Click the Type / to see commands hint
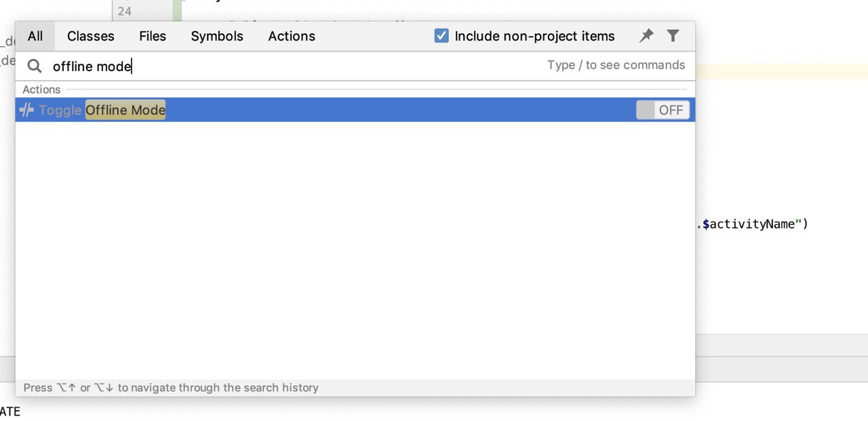This screenshot has width=868, height=421. [x=616, y=65]
